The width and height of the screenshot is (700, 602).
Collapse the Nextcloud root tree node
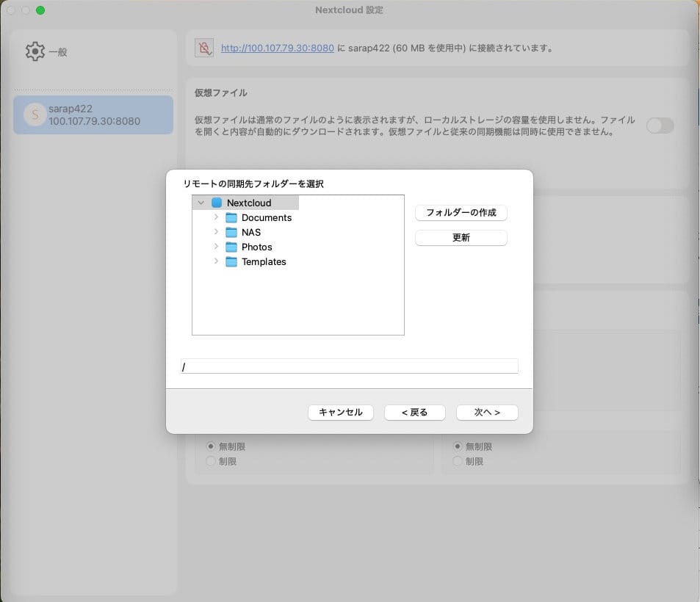[x=201, y=203]
